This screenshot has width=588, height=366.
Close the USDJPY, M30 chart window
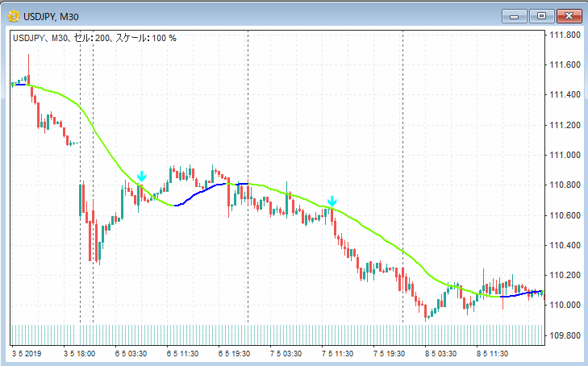click(567, 16)
